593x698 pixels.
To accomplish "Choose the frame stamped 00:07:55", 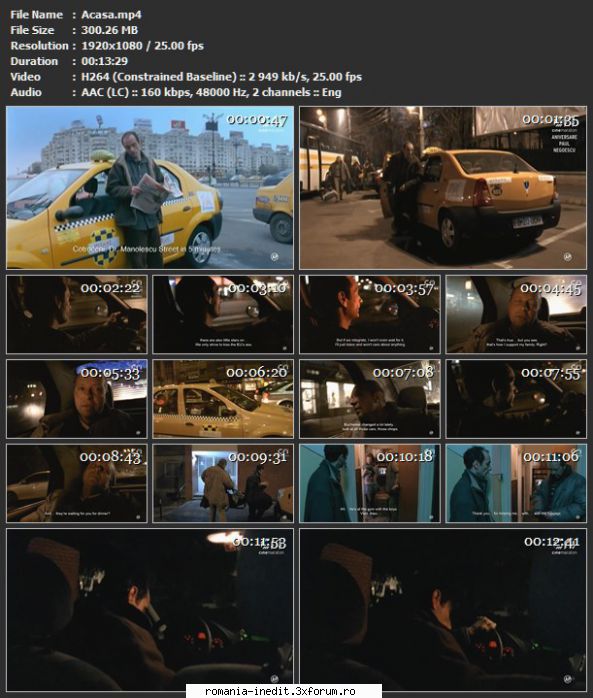I will pyautogui.click(x=516, y=399).
